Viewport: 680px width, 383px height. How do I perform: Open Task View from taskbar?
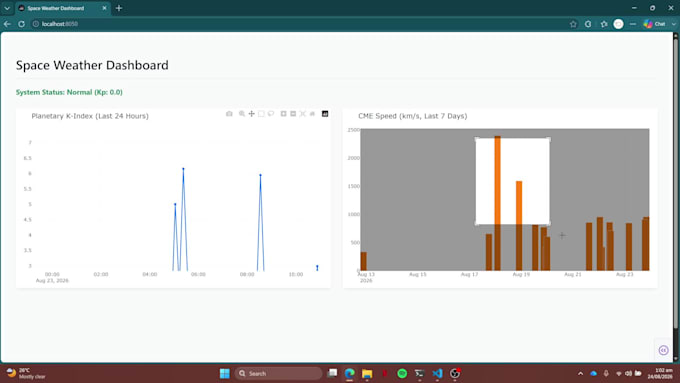click(x=332, y=373)
